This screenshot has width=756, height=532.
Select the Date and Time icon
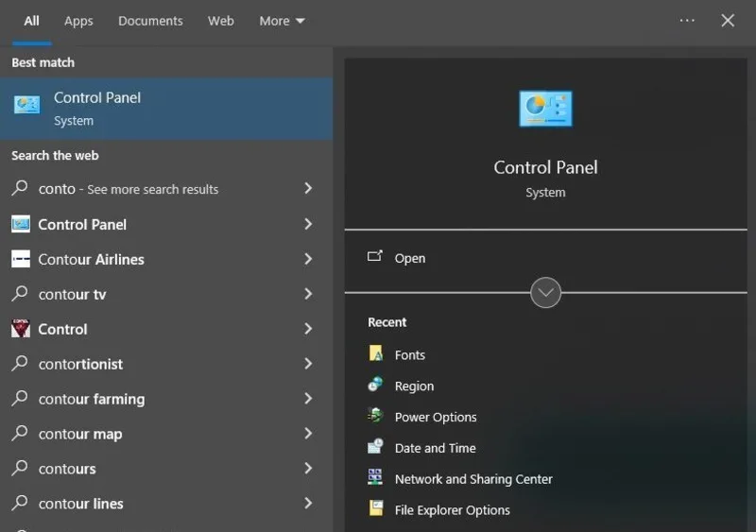[x=375, y=447]
